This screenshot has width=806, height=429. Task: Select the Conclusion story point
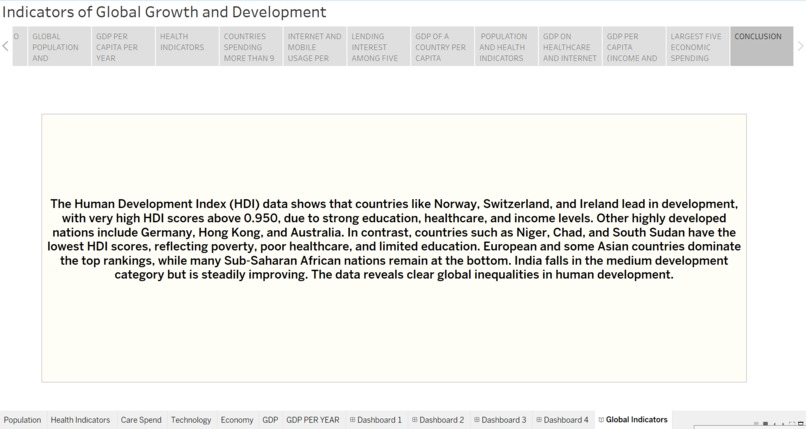pos(762,46)
